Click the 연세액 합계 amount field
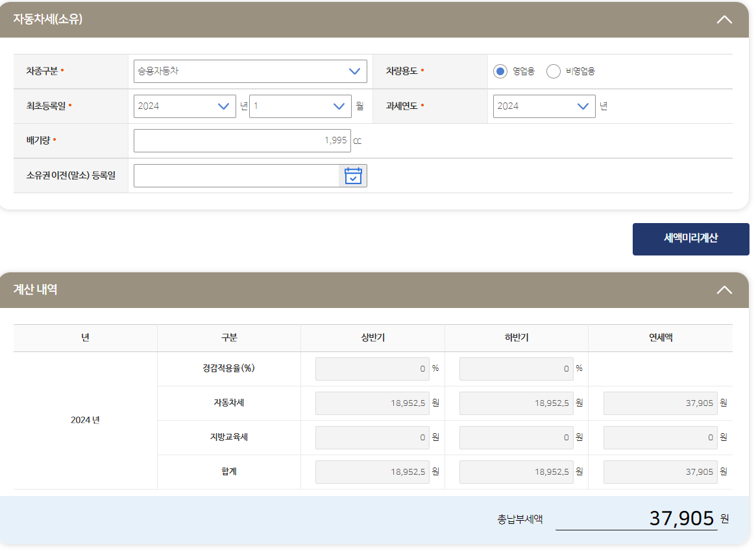This screenshot has height=557, width=756. pos(660,471)
